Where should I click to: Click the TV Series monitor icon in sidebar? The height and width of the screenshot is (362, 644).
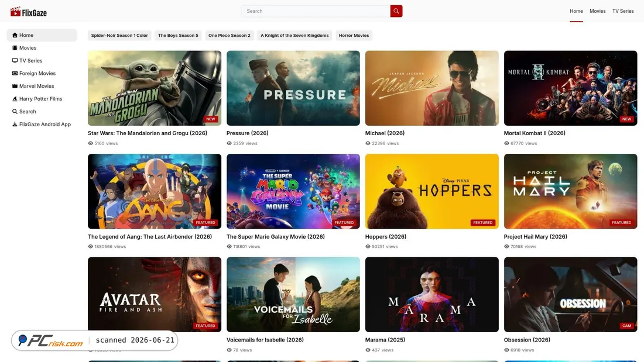[15, 61]
